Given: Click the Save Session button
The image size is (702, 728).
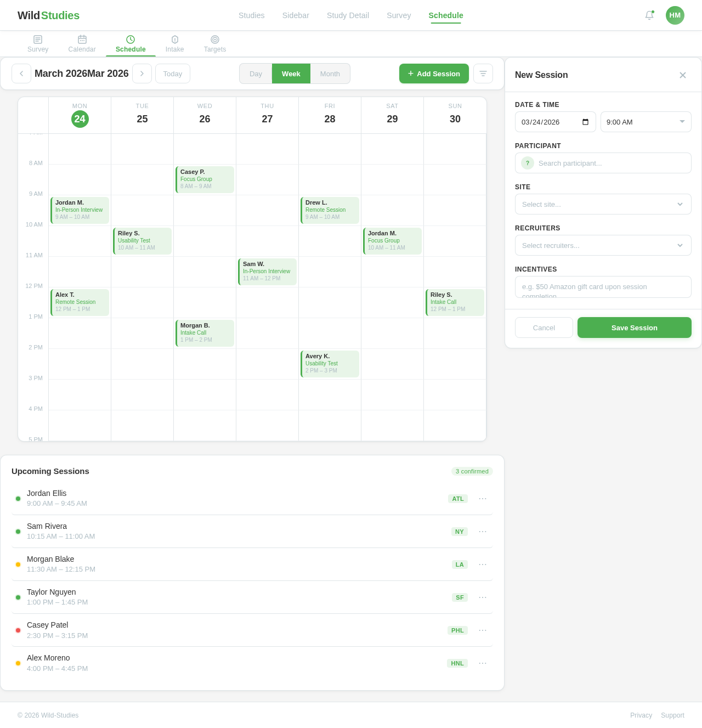Looking at the screenshot, I should click(x=634, y=328).
